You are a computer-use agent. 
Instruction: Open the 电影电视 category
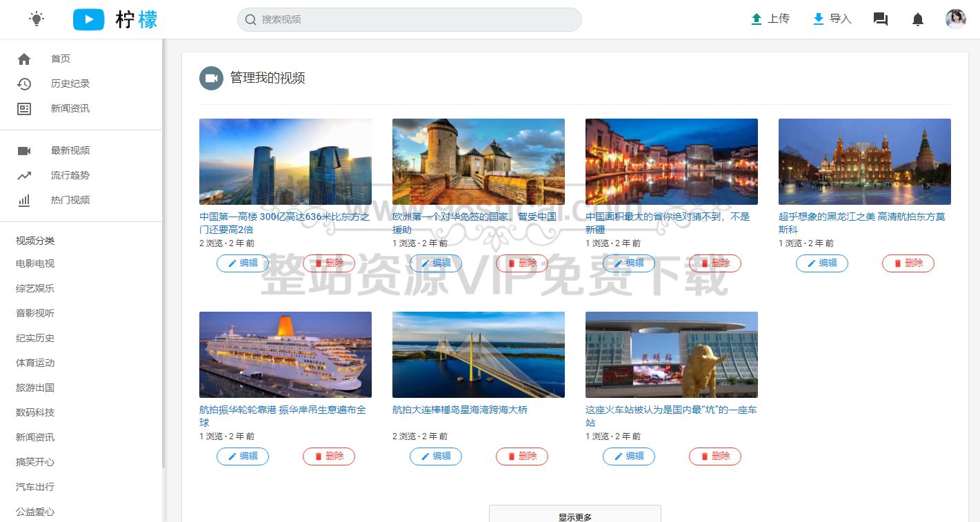[x=34, y=263]
